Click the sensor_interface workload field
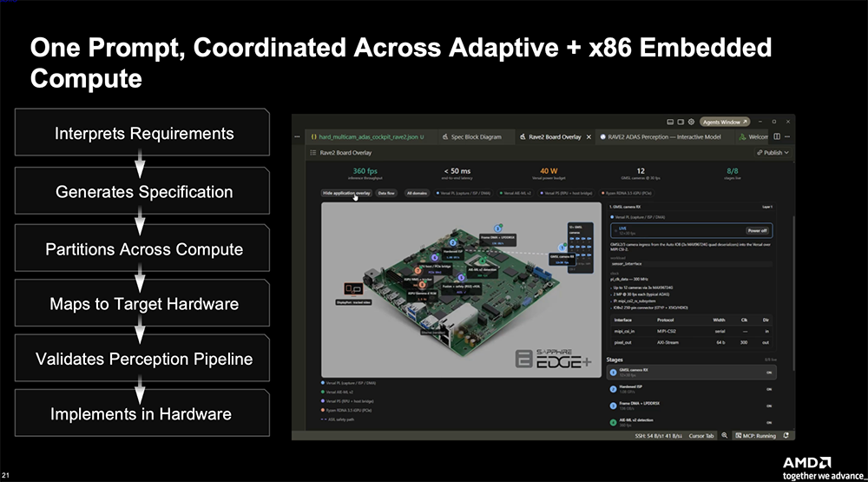Viewport: 868px width, 482px height. point(691,264)
